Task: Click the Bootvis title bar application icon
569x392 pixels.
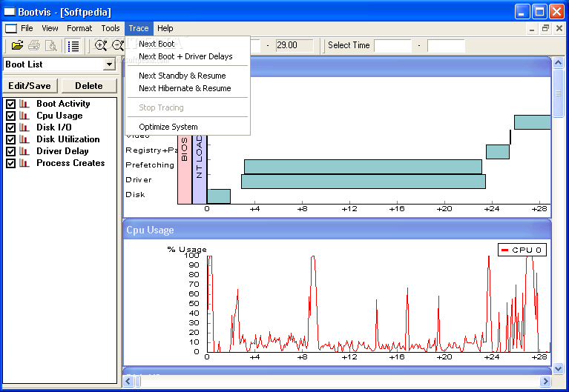Action: [x=10, y=12]
